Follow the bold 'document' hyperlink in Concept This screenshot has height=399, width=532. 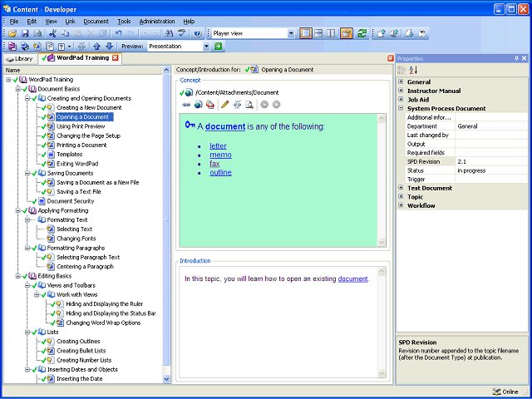coord(225,126)
